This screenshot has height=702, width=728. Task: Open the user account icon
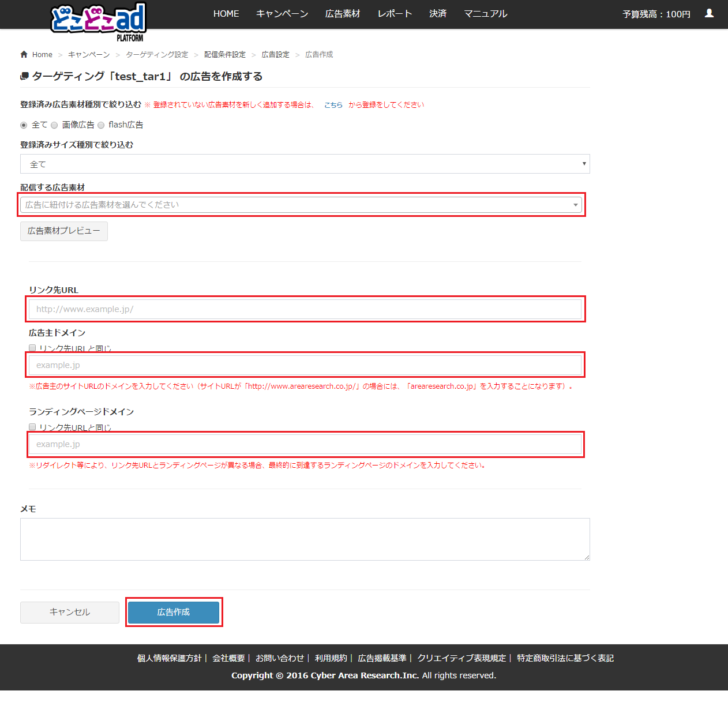click(x=709, y=13)
